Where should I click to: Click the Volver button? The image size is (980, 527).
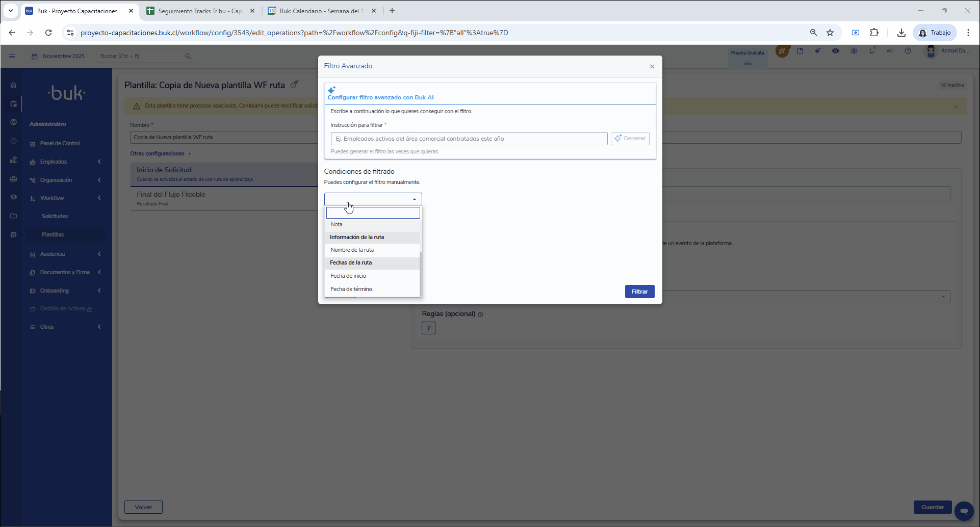click(143, 507)
